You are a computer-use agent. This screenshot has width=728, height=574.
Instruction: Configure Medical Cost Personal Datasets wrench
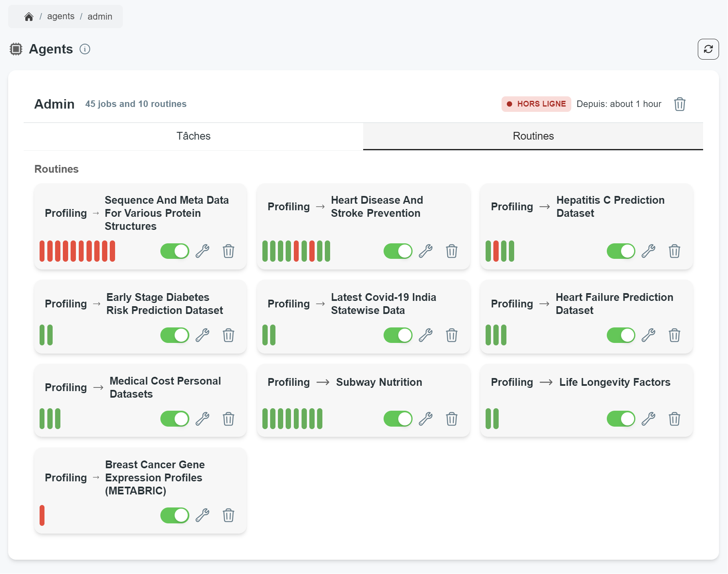tap(202, 419)
